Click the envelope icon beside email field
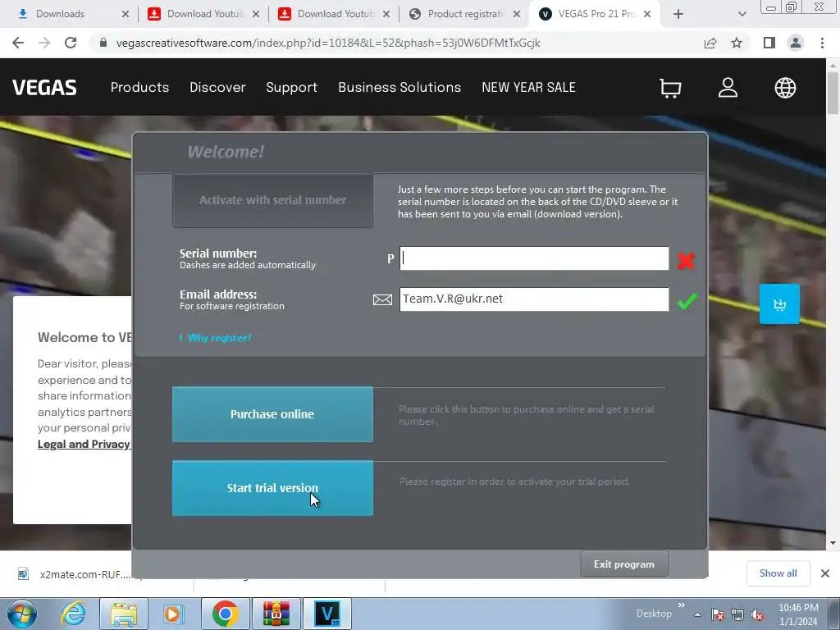The image size is (840, 630). (382, 299)
